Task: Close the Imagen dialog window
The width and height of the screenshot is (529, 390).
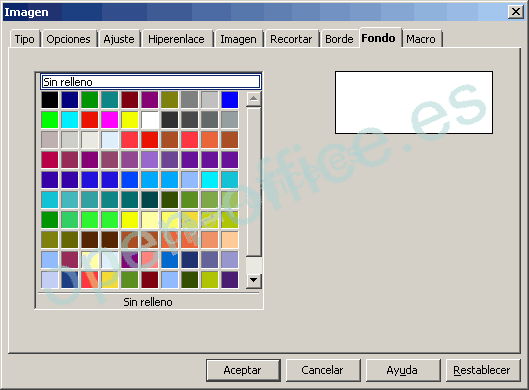Action: click(x=516, y=12)
